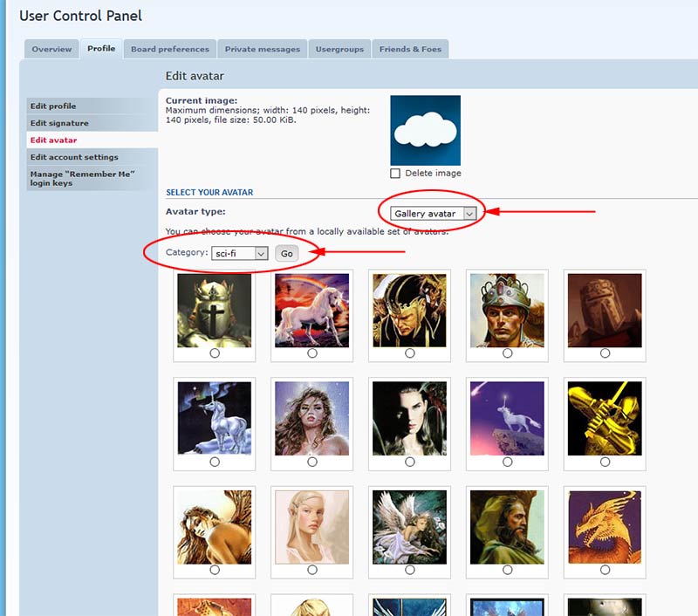This screenshot has width=698, height=616.
Task: Select the jeweled crown warrior avatar radio button
Action: (507, 353)
